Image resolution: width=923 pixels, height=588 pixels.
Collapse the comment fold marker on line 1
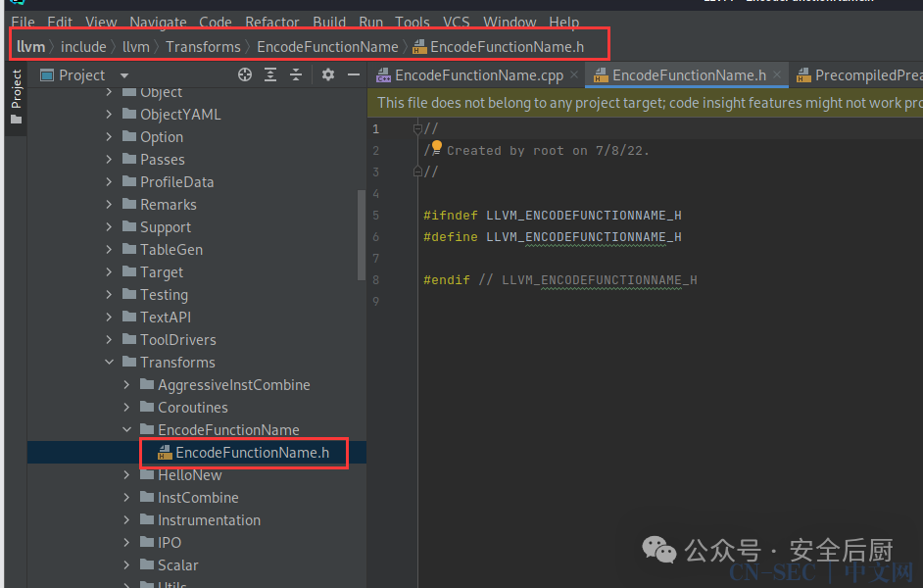[417, 128]
